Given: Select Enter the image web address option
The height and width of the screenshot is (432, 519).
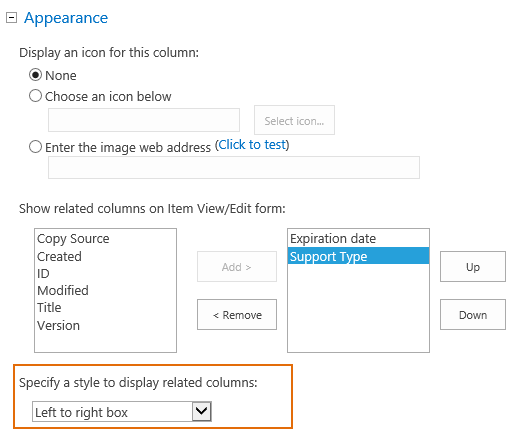Looking at the screenshot, I should [x=35, y=147].
